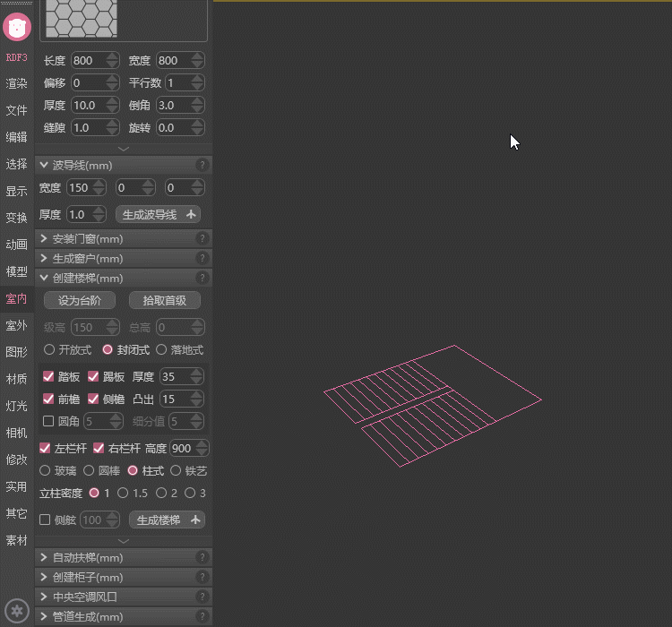Click the pink bear logo icon

17,27
